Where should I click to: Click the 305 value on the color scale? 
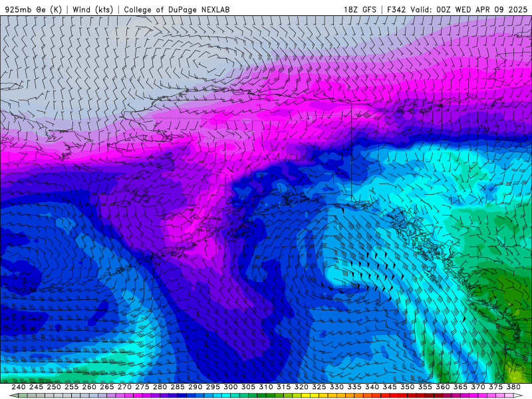click(248, 387)
